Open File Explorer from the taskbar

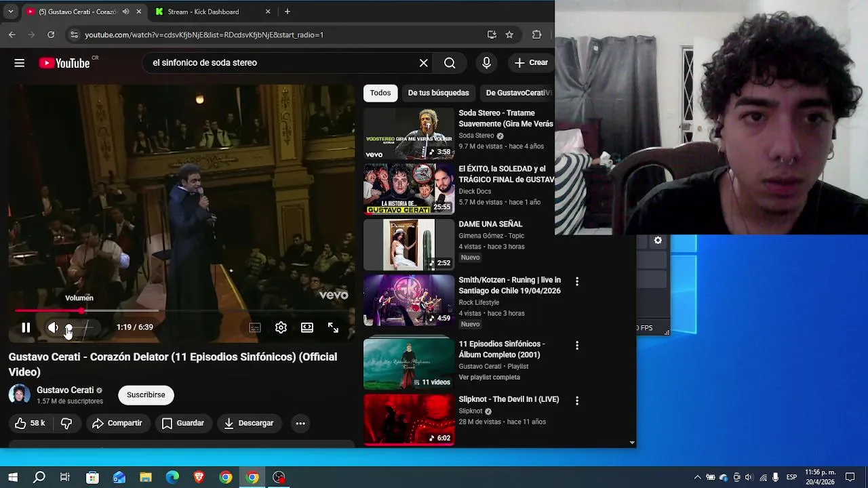click(x=146, y=478)
